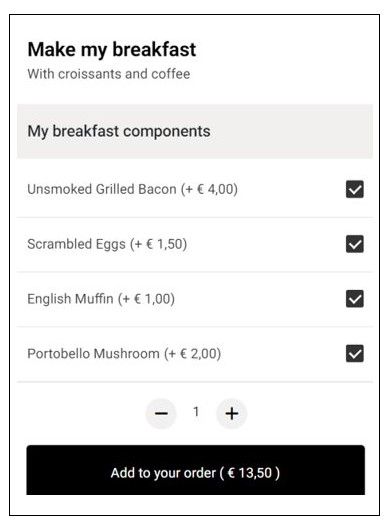
Task: Click the "Scrambled Eggs" item name
Action: tap(76, 244)
